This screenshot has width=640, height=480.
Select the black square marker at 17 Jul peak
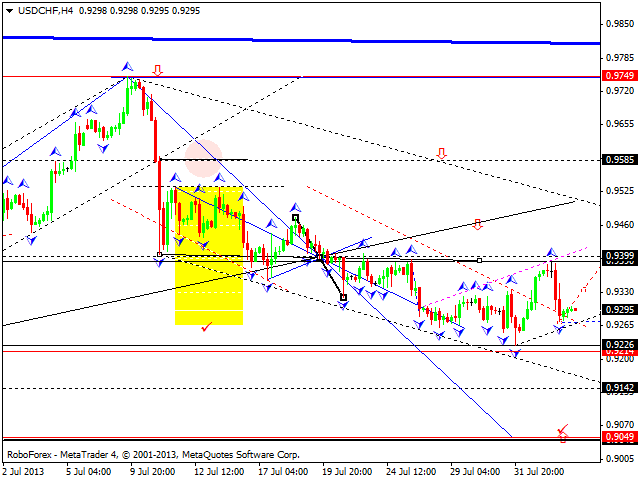(295, 217)
